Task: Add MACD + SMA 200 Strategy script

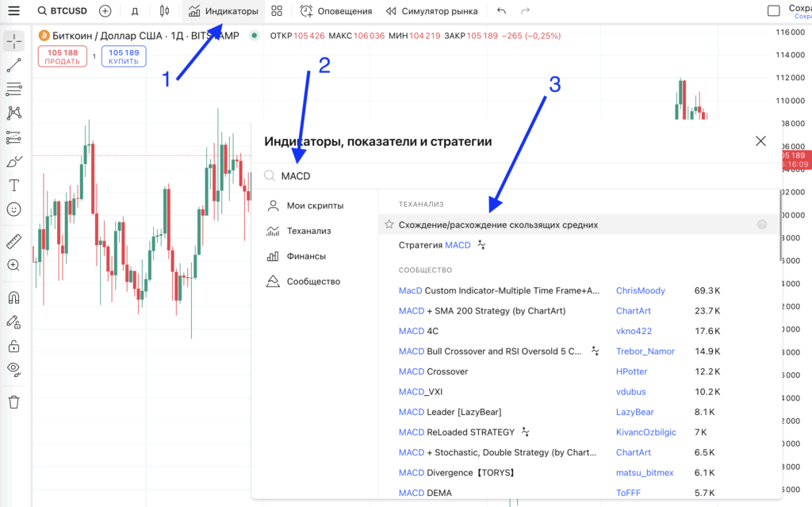Action: (x=482, y=311)
